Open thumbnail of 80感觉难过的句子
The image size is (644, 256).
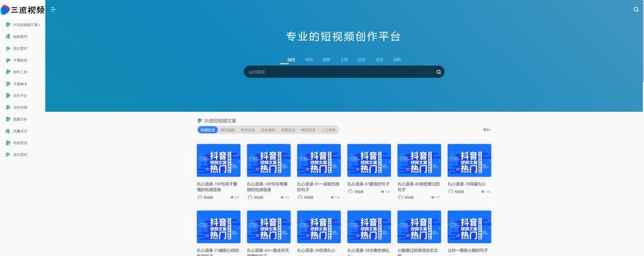coord(419,161)
